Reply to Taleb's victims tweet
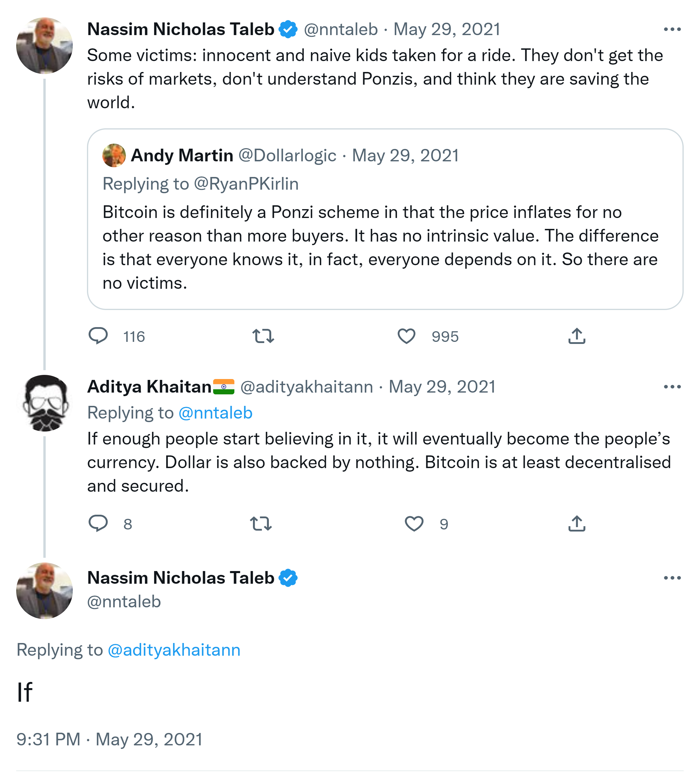Viewport: 699px width, 784px height. click(98, 336)
